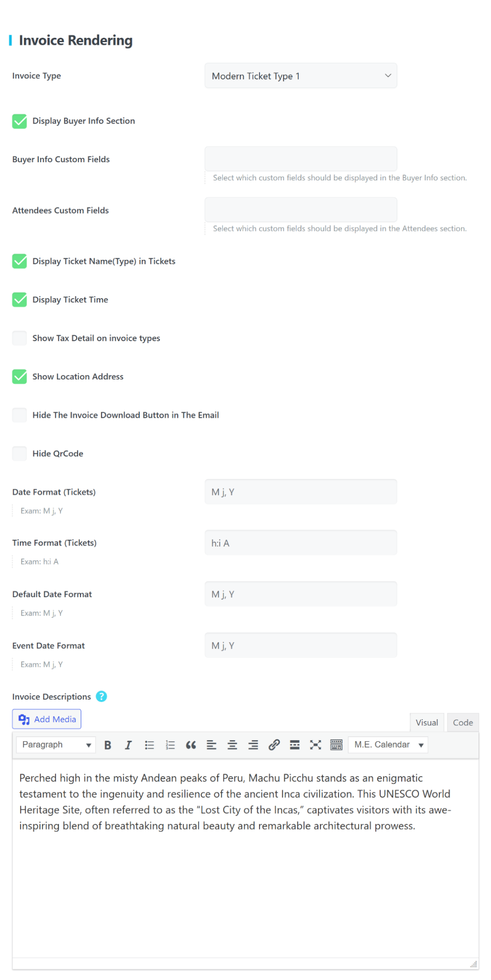Screen dimensions: 491x980
Task: Click the Add Media button
Action: tap(47, 719)
